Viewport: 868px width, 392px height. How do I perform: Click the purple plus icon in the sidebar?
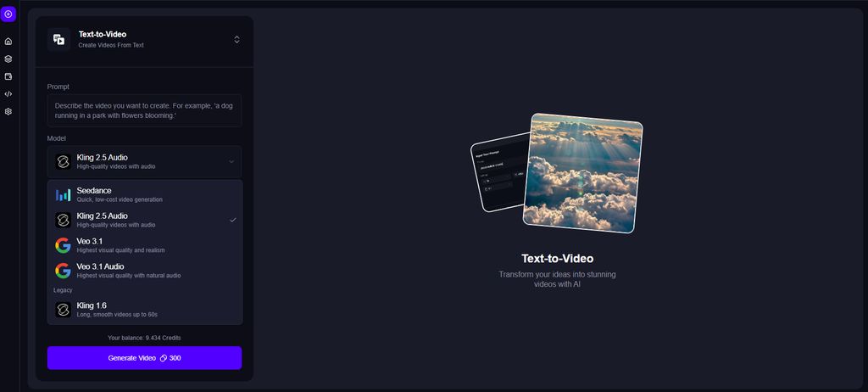click(8, 14)
